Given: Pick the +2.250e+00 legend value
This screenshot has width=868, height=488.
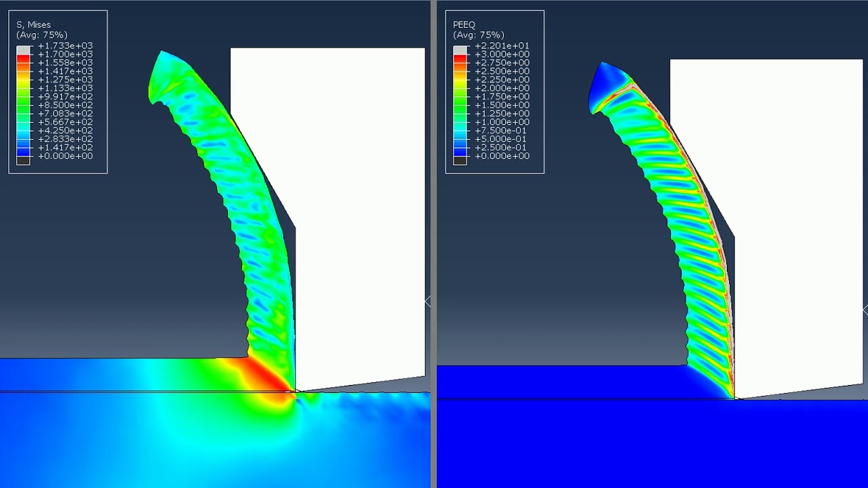Looking at the screenshot, I should coord(502,80).
